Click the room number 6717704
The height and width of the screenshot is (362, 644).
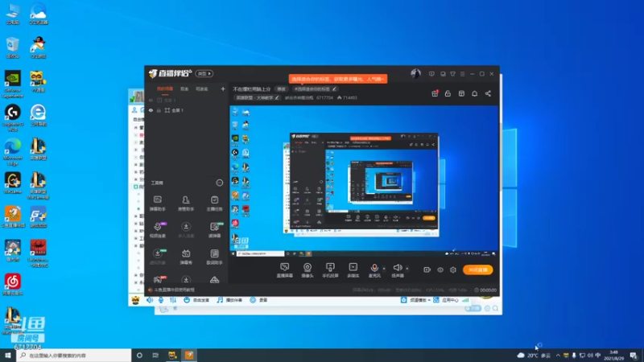(324, 97)
